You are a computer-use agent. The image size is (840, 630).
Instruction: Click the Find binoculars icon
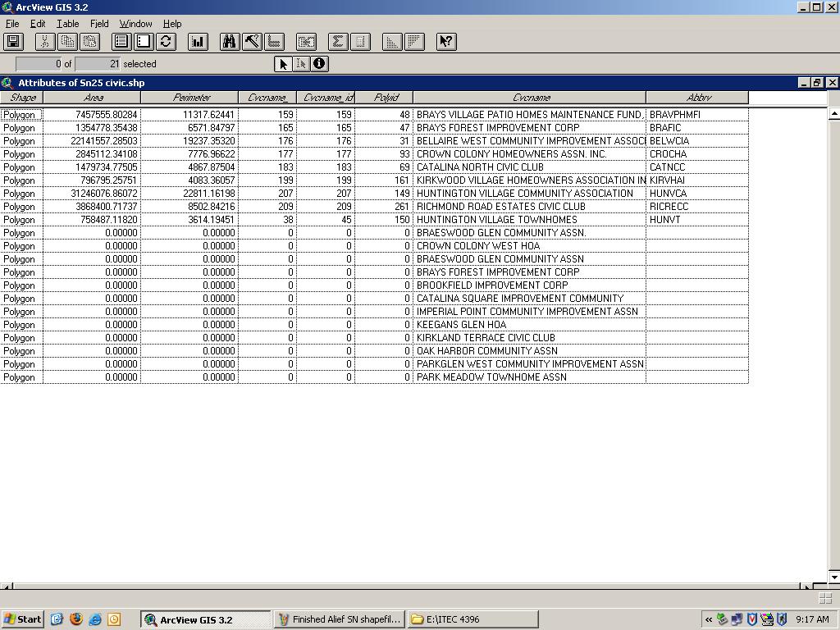coord(229,42)
